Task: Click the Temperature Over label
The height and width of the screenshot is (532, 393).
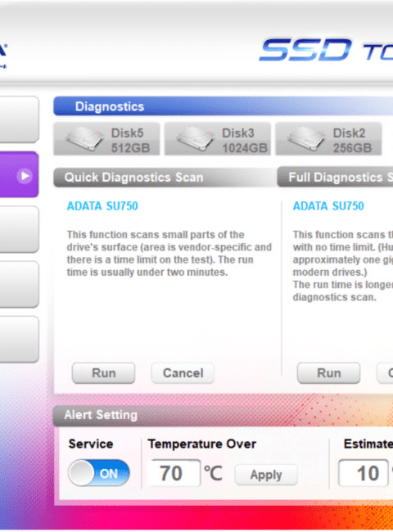Action: pyautogui.click(x=202, y=444)
